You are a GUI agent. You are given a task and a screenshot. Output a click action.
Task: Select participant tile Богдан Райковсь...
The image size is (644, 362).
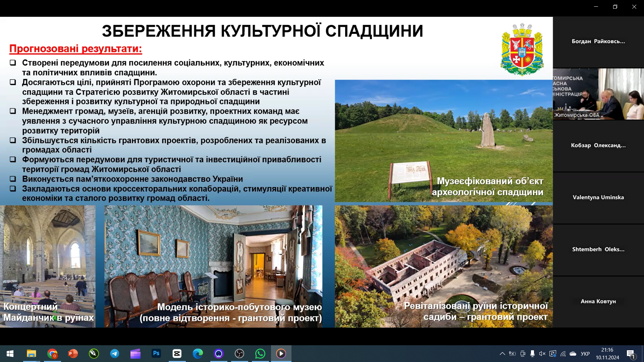(598, 42)
